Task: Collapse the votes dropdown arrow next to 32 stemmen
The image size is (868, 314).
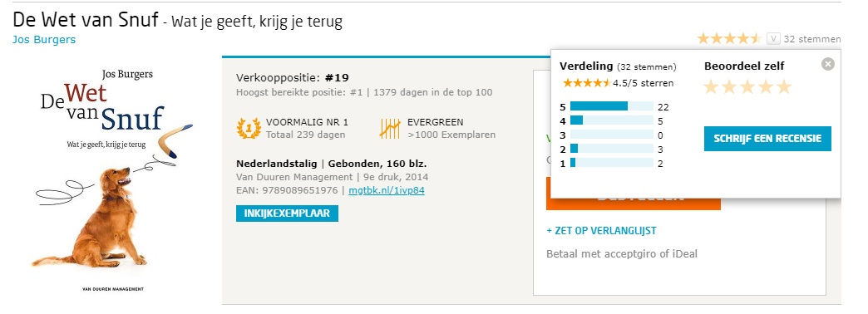Action: [773, 39]
